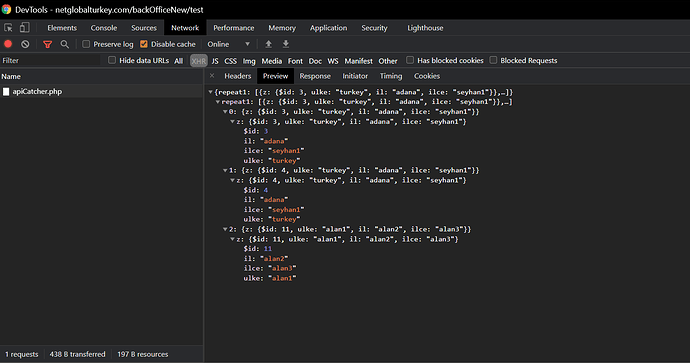
Task: Toggle the device toolbar icon
Action: (25, 27)
